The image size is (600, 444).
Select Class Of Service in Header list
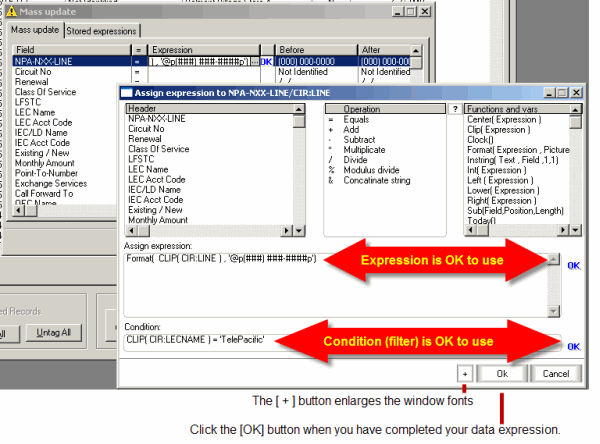tap(158, 149)
